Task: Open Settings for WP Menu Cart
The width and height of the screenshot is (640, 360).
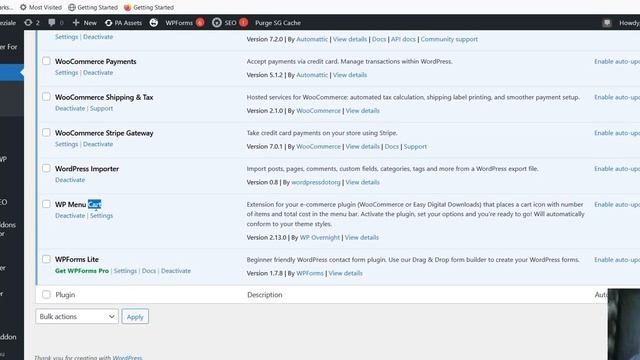Action: tap(102, 216)
